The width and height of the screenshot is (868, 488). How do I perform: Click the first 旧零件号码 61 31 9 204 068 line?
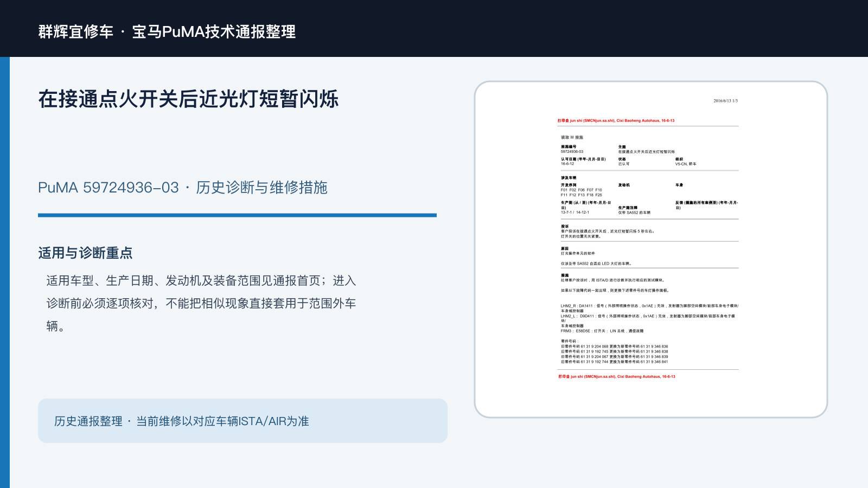pos(614,346)
